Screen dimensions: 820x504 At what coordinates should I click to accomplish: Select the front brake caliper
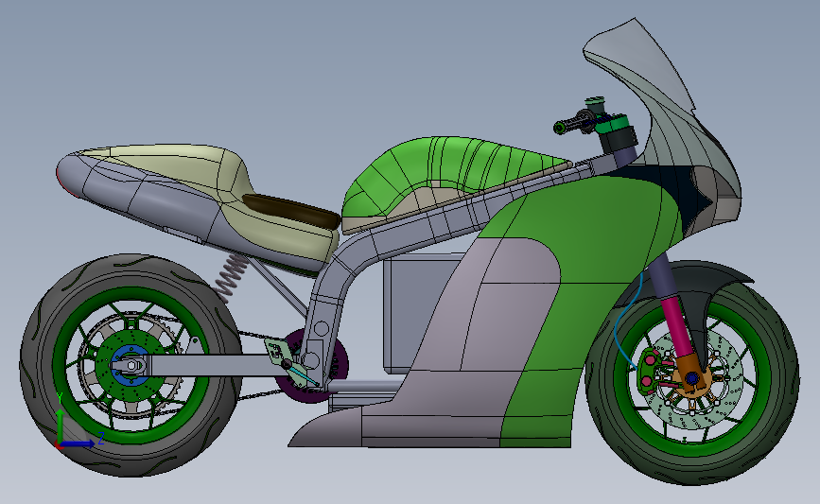point(649,370)
